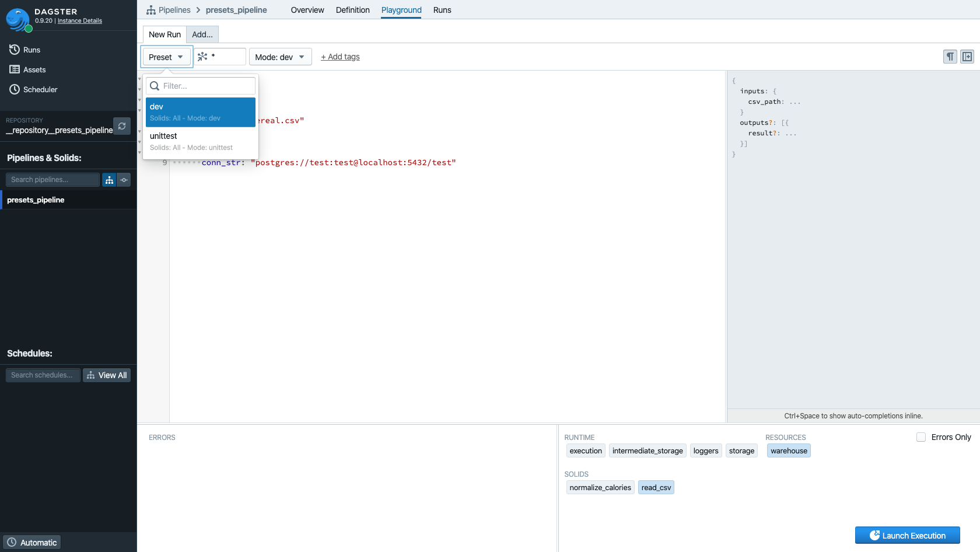Click Add... to create new session

coord(202,34)
